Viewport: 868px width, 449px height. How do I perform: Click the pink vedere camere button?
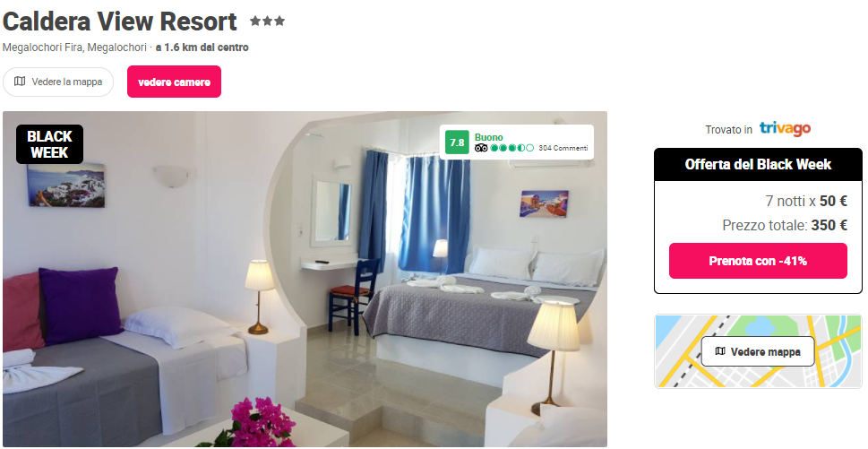(x=175, y=82)
